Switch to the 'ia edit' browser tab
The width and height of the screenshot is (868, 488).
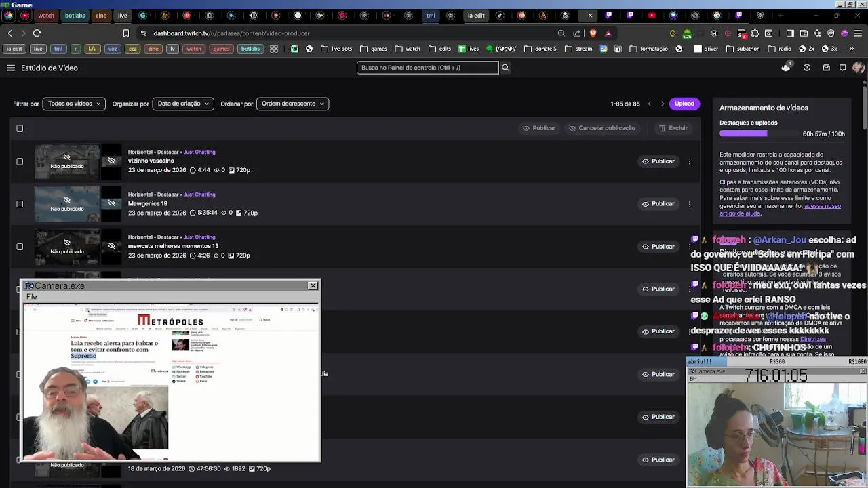(476, 15)
